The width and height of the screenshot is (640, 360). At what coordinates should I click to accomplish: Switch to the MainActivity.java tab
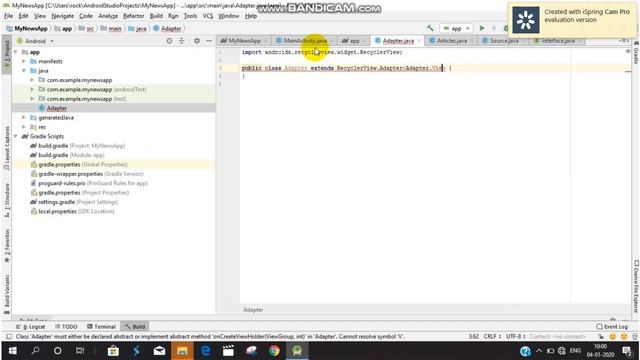305,41
